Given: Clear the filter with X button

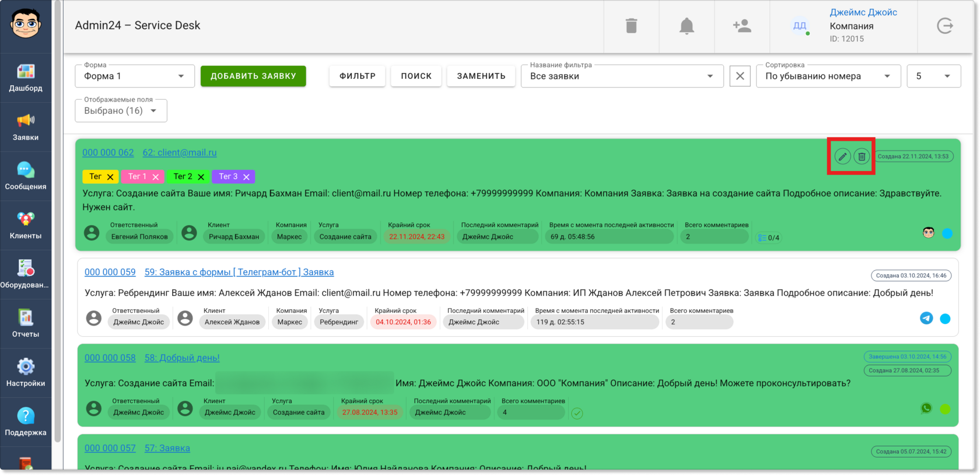Looking at the screenshot, I should coord(740,76).
